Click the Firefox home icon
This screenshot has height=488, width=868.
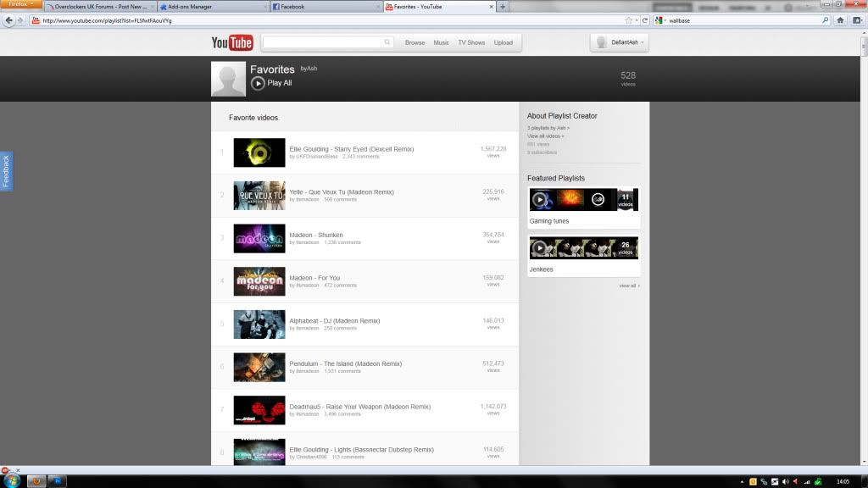pos(840,20)
